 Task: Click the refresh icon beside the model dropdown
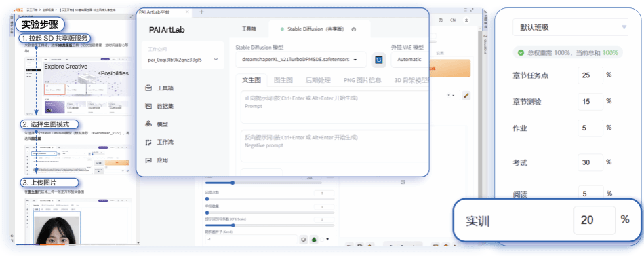pos(379,60)
